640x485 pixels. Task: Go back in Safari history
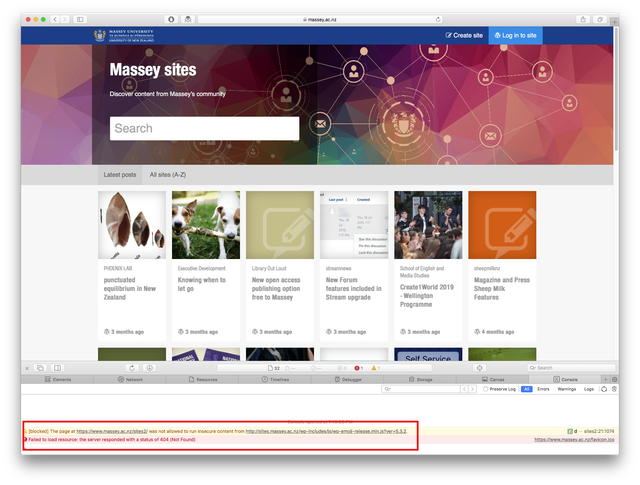click(x=55, y=19)
